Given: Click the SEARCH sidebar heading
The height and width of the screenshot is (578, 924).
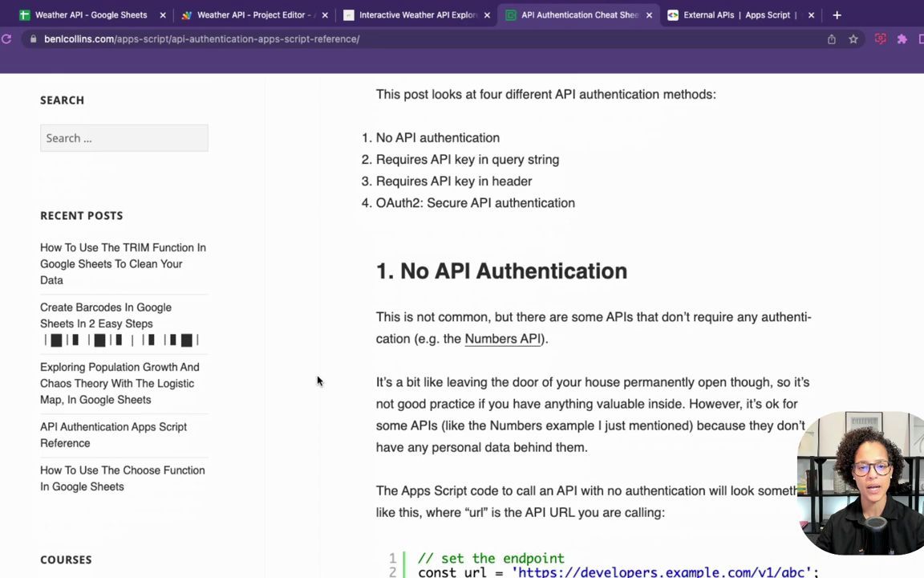Looking at the screenshot, I should click(x=62, y=100).
